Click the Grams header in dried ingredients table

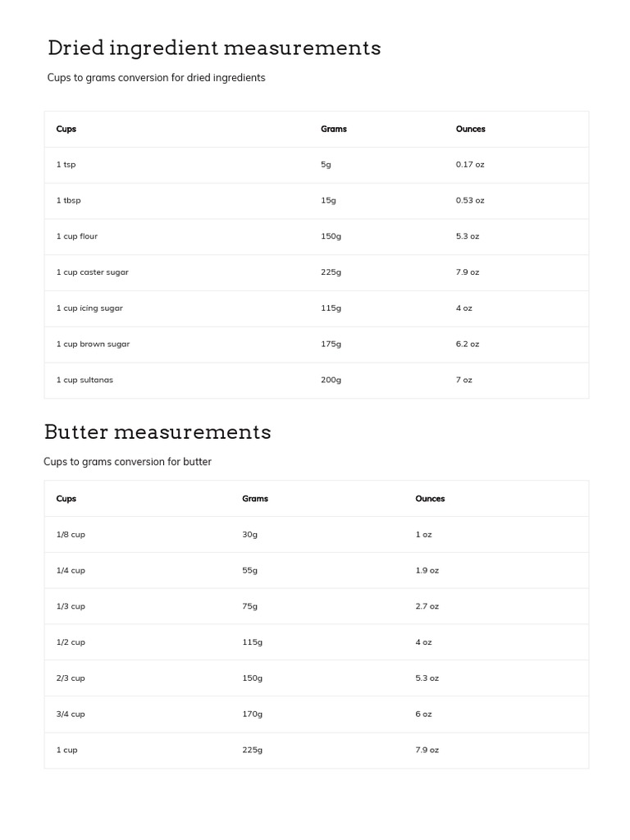tap(334, 129)
